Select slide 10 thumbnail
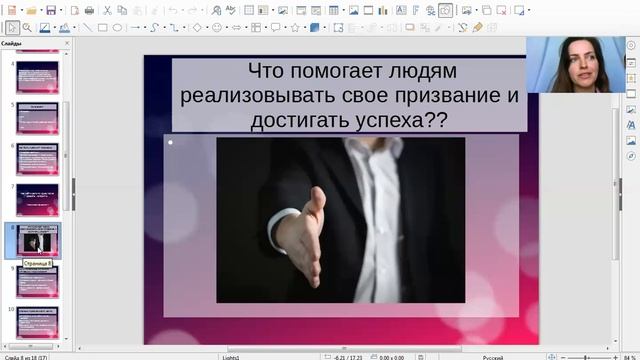 click(x=37, y=322)
